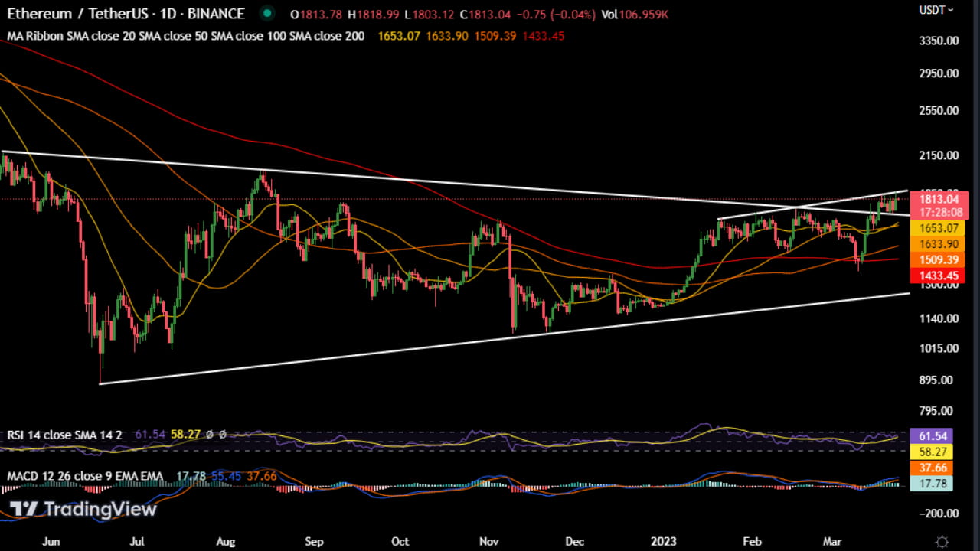Click the purple 61.54 RSI scale label
The height and width of the screenshot is (551, 980).
coord(932,435)
